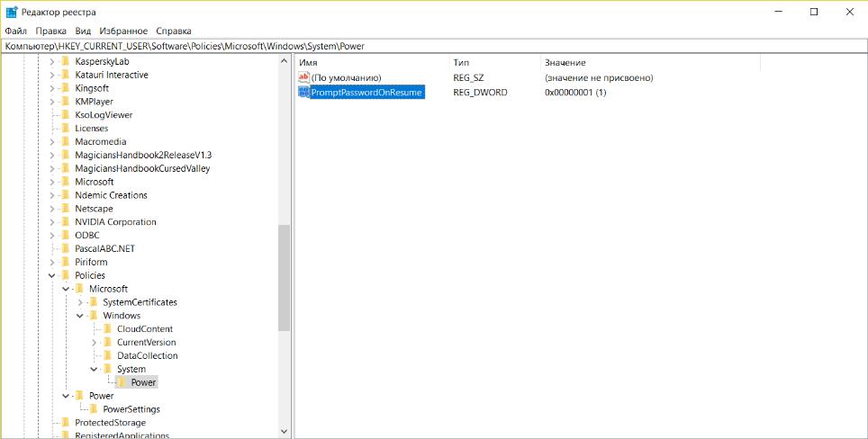Image resolution: width=868 pixels, height=439 pixels.
Task: Click the REG_SZ type cell
Action: click(468, 78)
